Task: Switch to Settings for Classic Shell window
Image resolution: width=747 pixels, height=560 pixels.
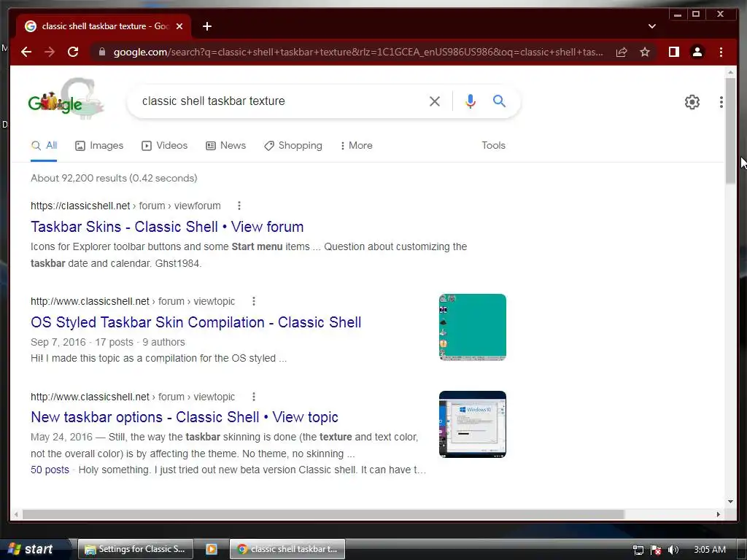Action: pos(135,549)
